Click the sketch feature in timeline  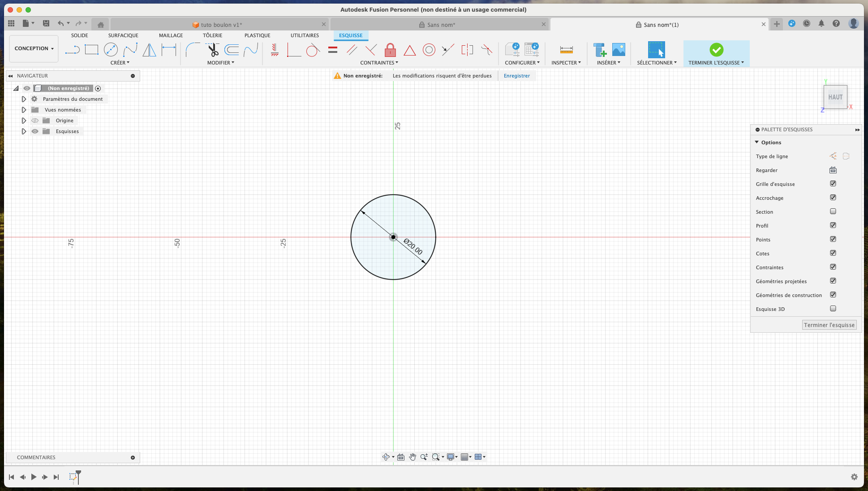point(73,477)
